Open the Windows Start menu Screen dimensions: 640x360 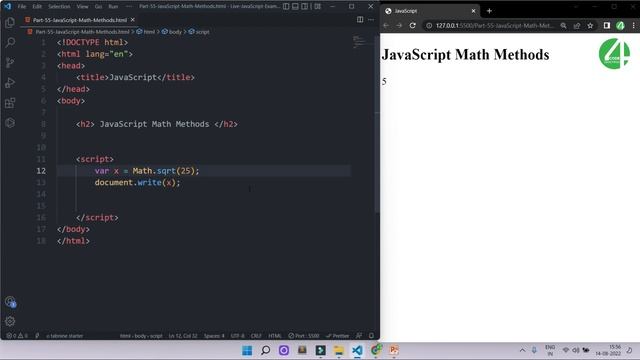click(247, 350)
